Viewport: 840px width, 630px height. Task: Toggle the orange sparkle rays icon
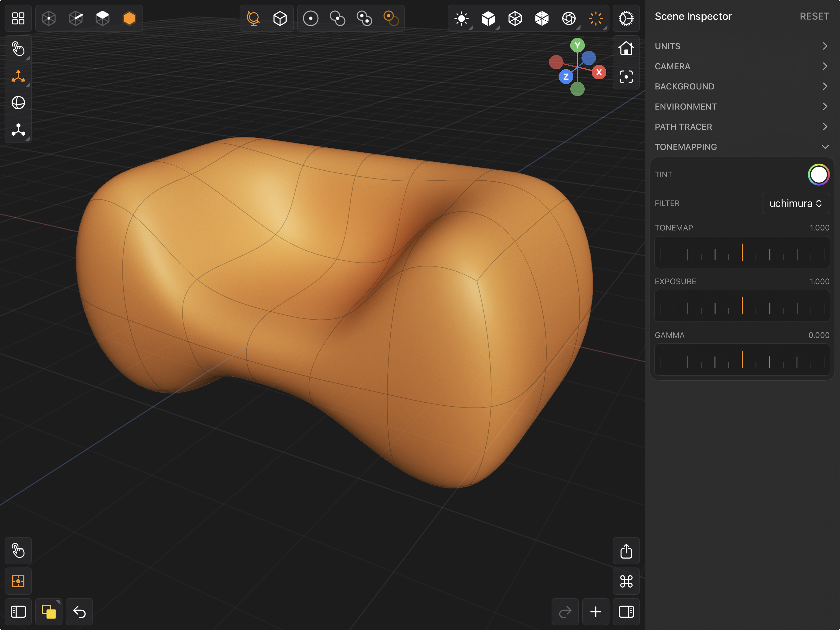[x=596, y=18]
